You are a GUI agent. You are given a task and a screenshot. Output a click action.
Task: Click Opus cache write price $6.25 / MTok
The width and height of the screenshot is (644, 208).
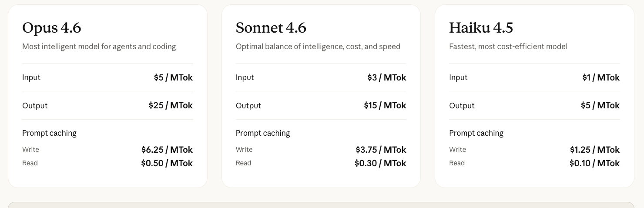coord(167,150)
